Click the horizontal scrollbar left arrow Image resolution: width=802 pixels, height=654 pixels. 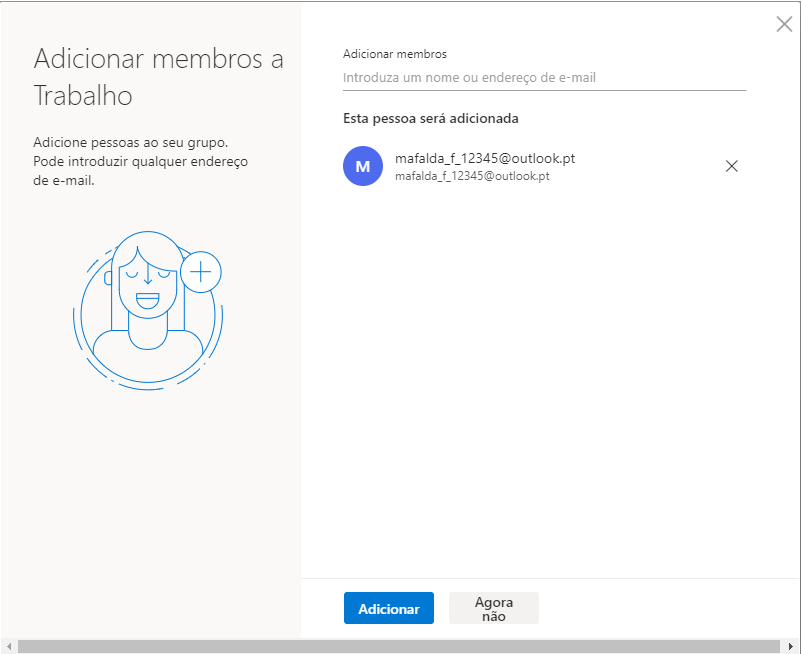coord(9,646)
